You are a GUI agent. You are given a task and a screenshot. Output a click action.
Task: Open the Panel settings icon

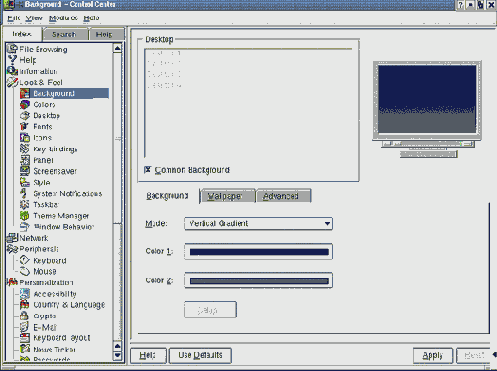click(x=25, y=160)
